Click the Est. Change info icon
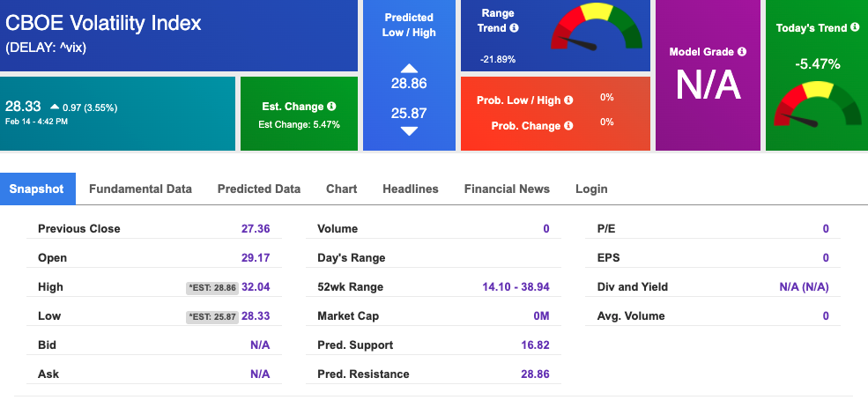868x400 pixels. click(331, 107)
